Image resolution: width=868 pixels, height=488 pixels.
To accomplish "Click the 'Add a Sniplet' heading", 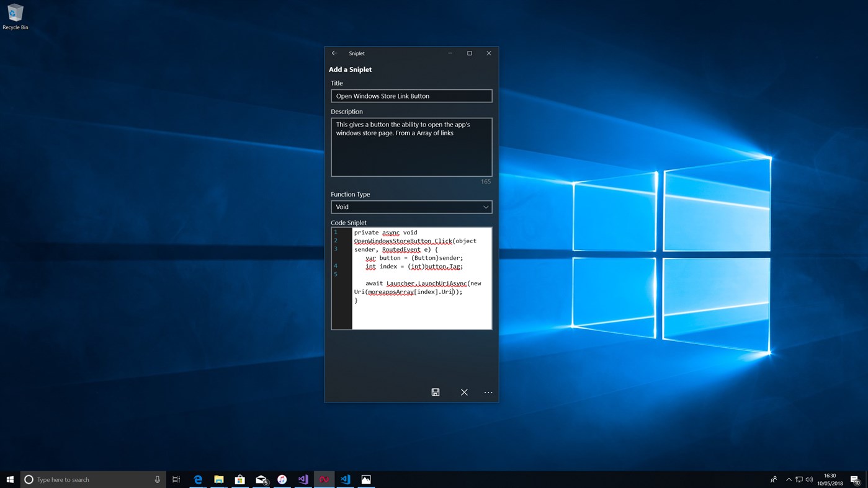I will [x=351, y=69].
